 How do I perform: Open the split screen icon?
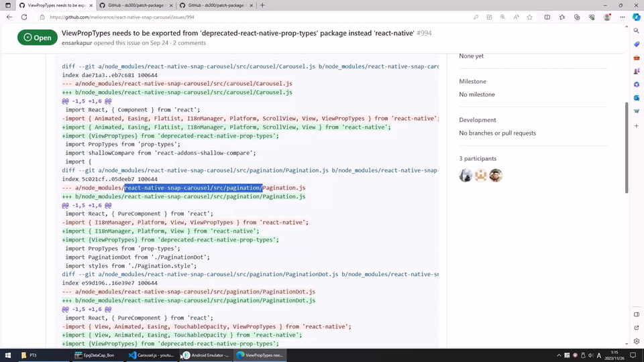[x=547, y=17]
